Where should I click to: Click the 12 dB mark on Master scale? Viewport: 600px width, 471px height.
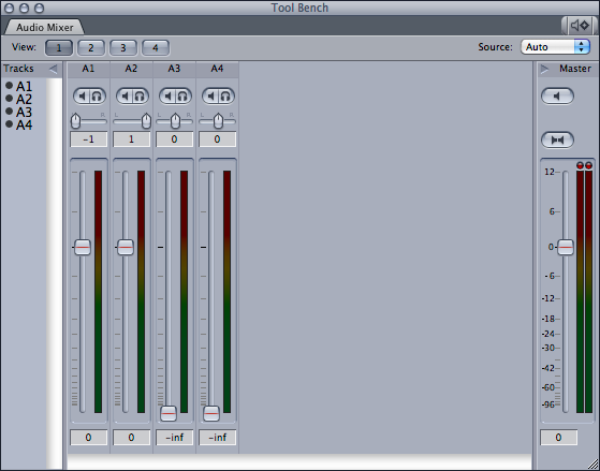(x=549, y=172)
